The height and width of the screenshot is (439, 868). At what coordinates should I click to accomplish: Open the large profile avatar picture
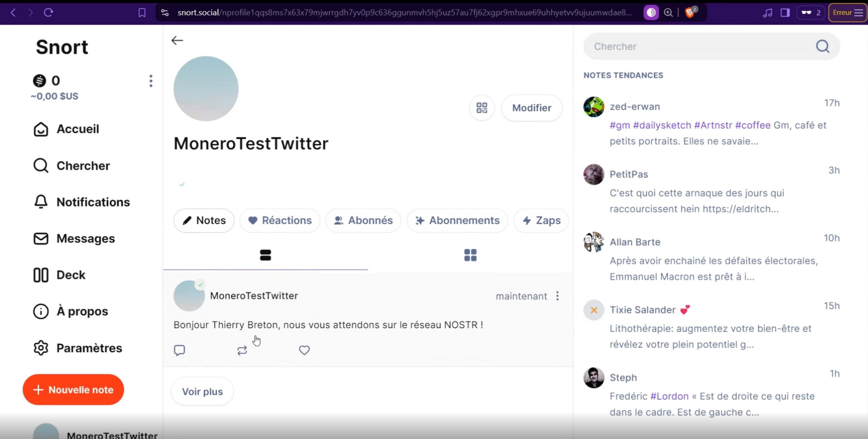(x=206, y=89)
